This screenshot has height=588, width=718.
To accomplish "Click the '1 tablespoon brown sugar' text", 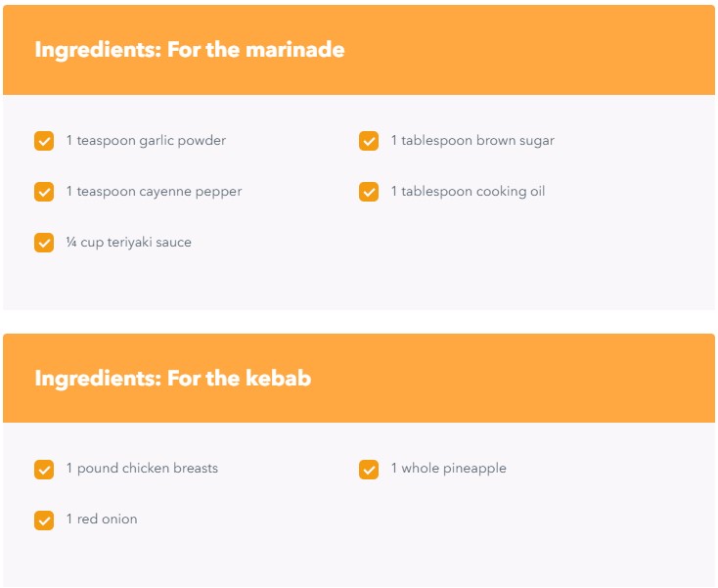I will (x=472, y=141).
